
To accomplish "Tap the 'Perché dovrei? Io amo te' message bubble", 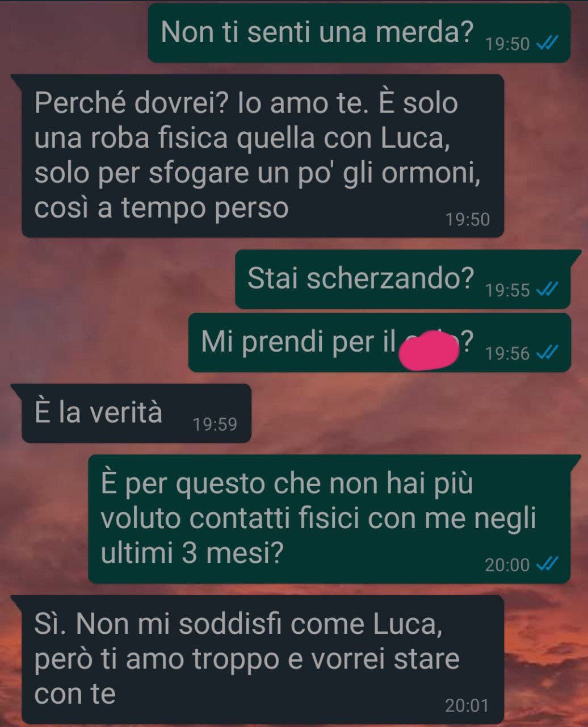I will (262, 156).
